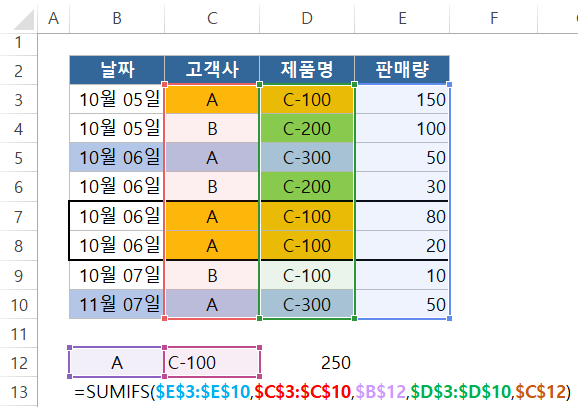
Task: Select row 13 header
Action: click(x=18, y=392)
